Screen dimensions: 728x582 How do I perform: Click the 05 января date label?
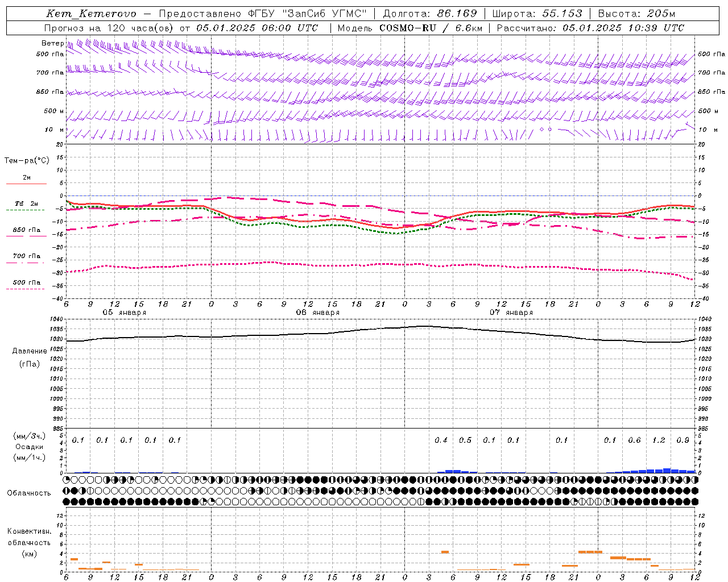(124, 313)
